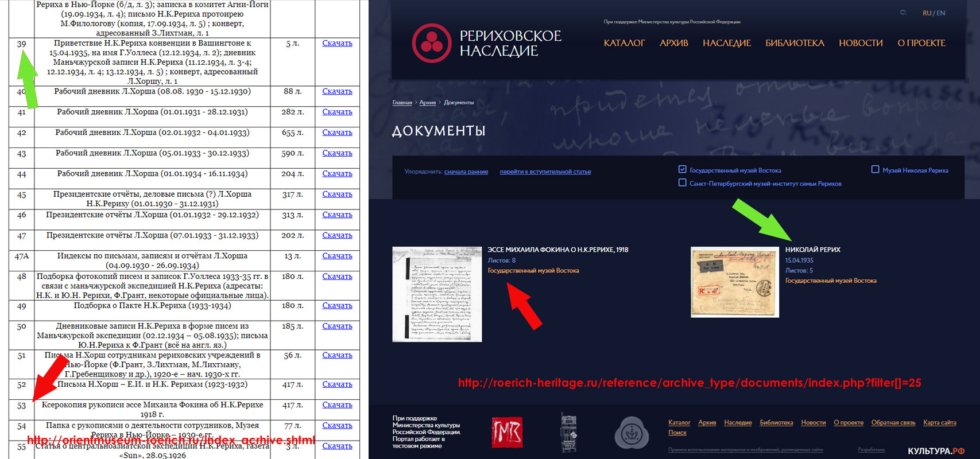This screenshot has height=459, width=980.
Task: Open the search magnifier icon in header
Action: coord(903,13)
